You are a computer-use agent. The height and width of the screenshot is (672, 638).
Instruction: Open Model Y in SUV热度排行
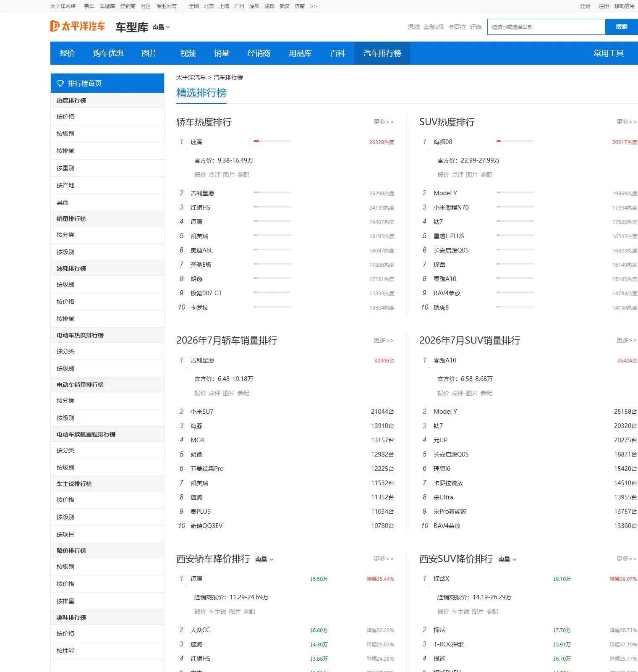click(x=445, y=193)
